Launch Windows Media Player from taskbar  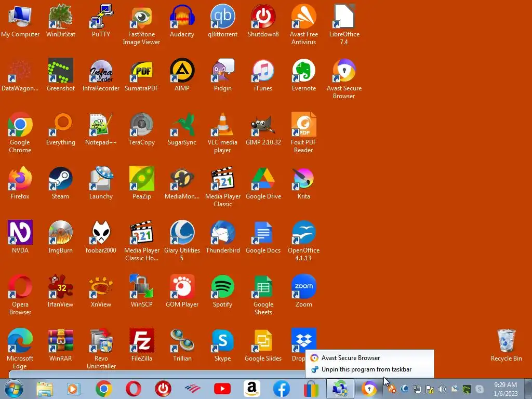pos(73,389)
